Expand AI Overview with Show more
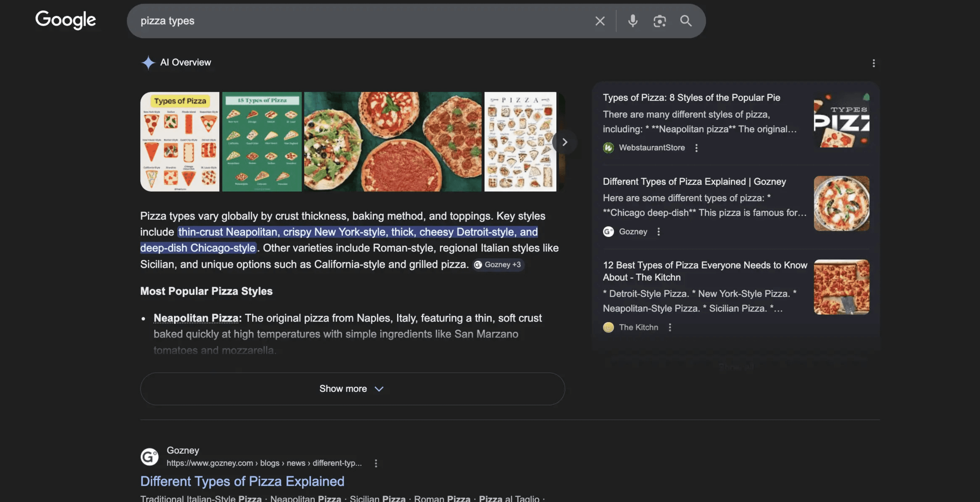Screen dimensions: 980x502 [352, 389]
